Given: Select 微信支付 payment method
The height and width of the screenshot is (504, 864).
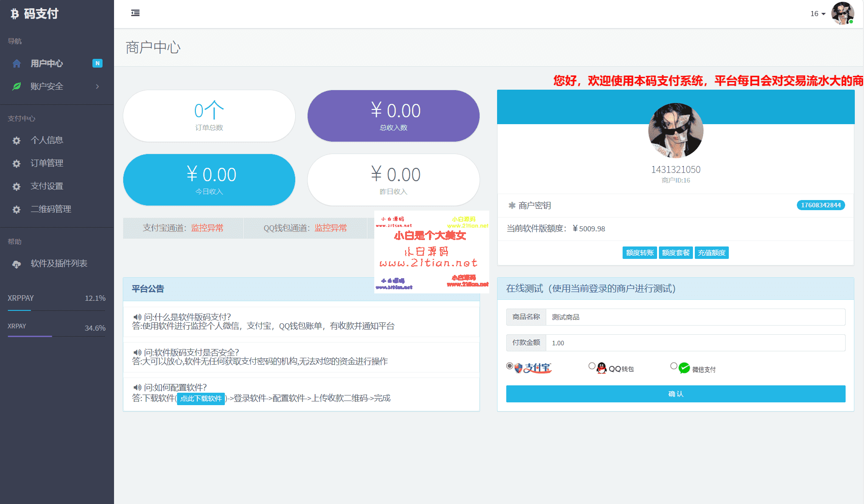Looking at the screenshot, I should [x=674, y=366].
